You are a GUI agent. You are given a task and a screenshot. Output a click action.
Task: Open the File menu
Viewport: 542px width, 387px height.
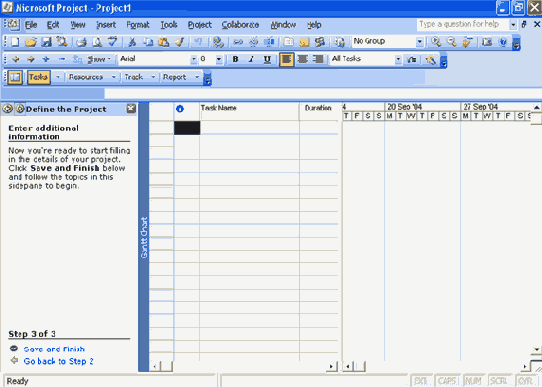click(31, 25)
